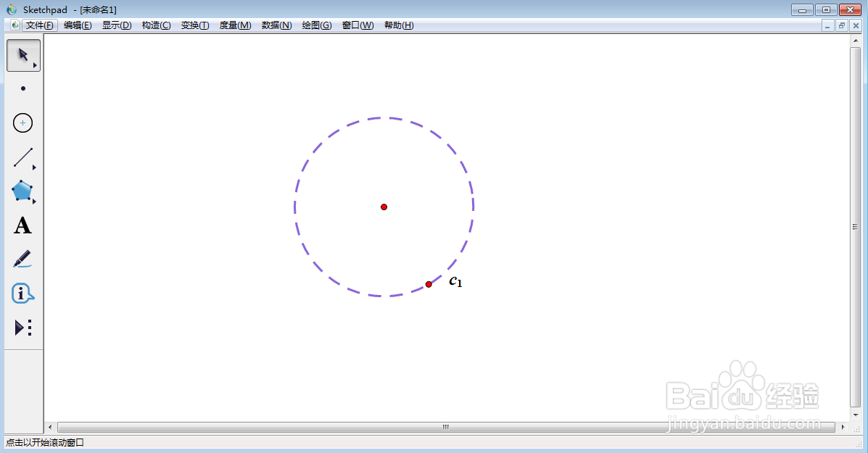This screenshot has height=453, width=868.
Task: Select the Straightedge line tool
Action: pos(22,157)
